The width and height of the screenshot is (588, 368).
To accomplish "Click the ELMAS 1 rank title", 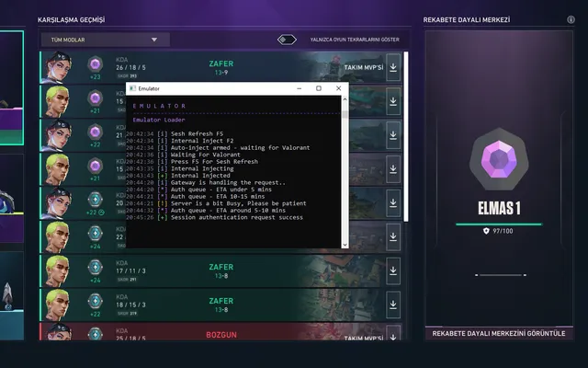I will point(499,208).
